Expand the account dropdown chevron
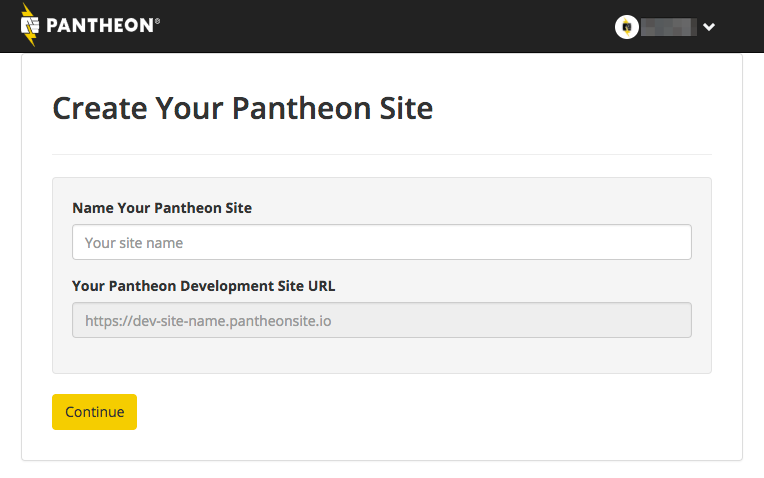 pos(709,27)
